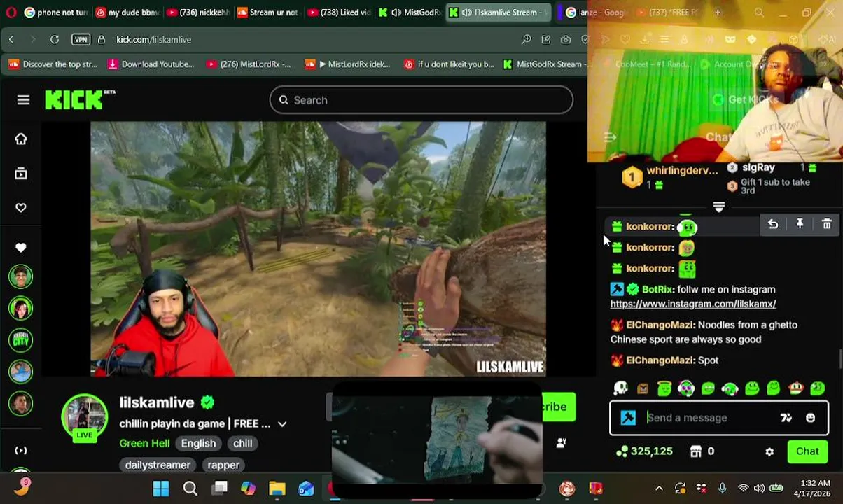This screenshot has height=504, width=843.
Task: Click ElChangoMazi username on 'Spot' message
Action: (x=660, y=360)
